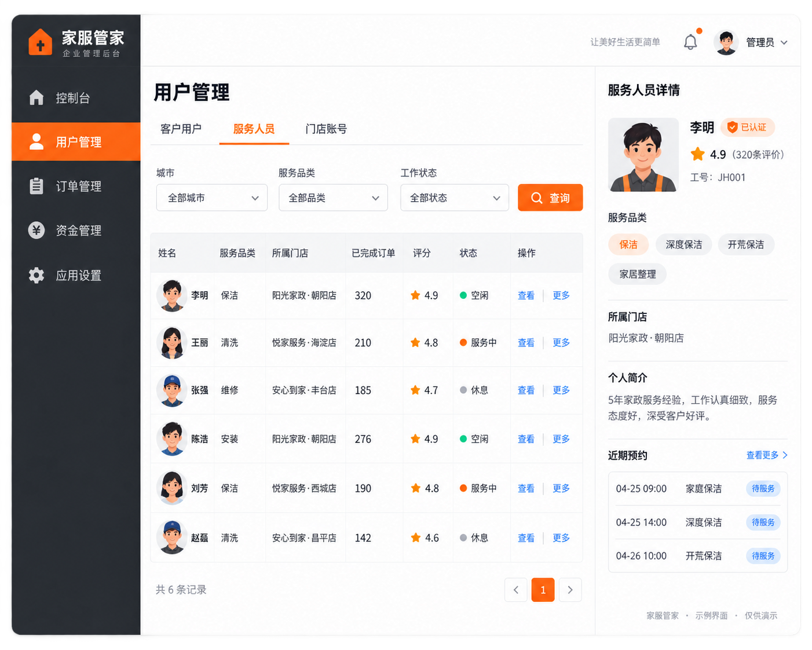Viewport: 812px width, 650px height.
Task: Click the 04-26 10:00 开荒保洁 appointment row
Action: click(698, 556)
